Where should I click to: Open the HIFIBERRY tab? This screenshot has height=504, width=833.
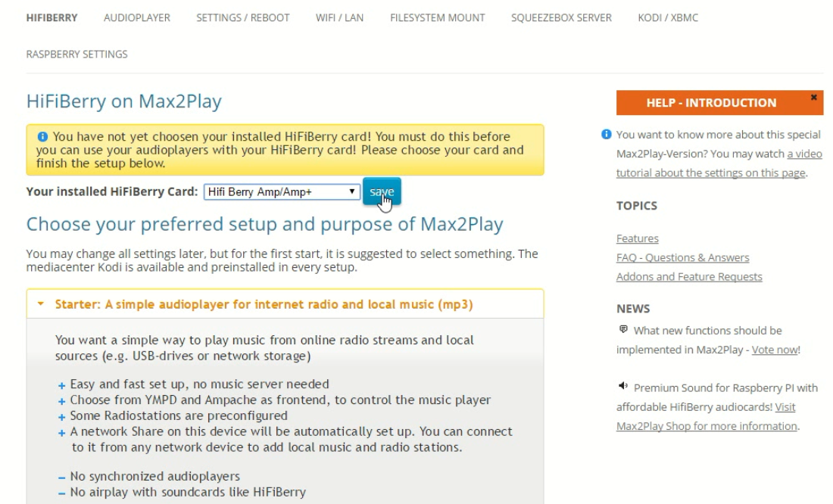coord(51,17)
